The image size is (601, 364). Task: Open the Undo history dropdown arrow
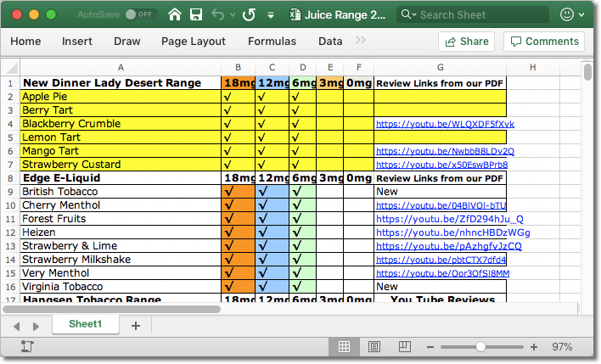[x=232, y=14]
